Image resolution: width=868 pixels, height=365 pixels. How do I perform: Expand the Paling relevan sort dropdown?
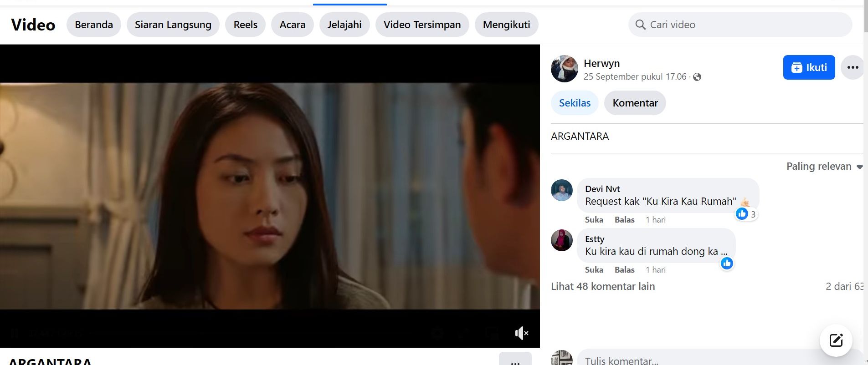[825, 166]
